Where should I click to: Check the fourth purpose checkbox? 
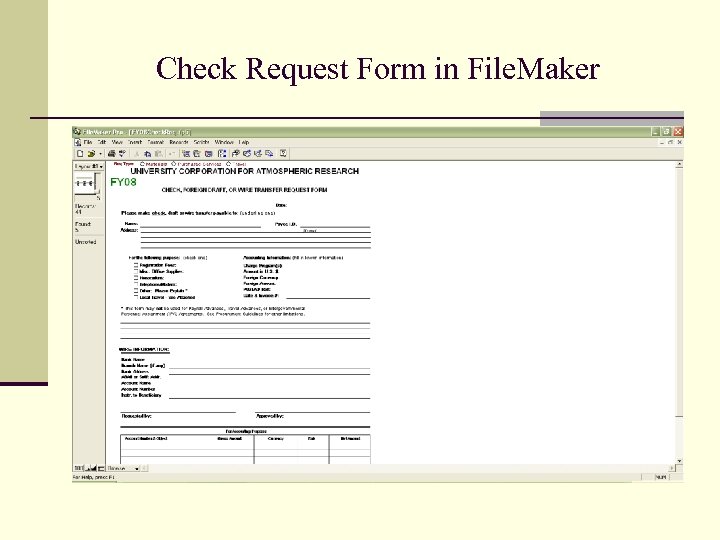pyautogui.click(x=136, y=284)
